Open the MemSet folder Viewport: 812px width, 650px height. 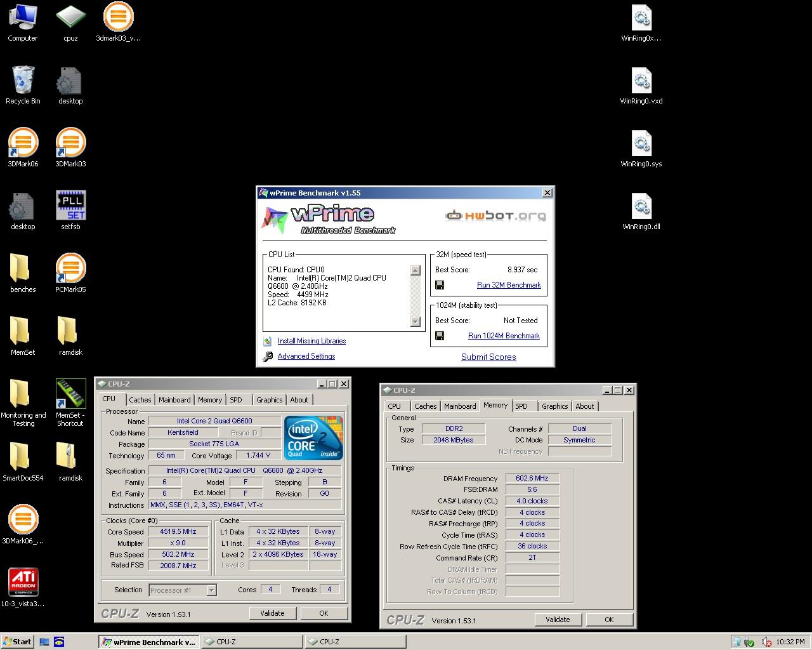pos(23,336)
